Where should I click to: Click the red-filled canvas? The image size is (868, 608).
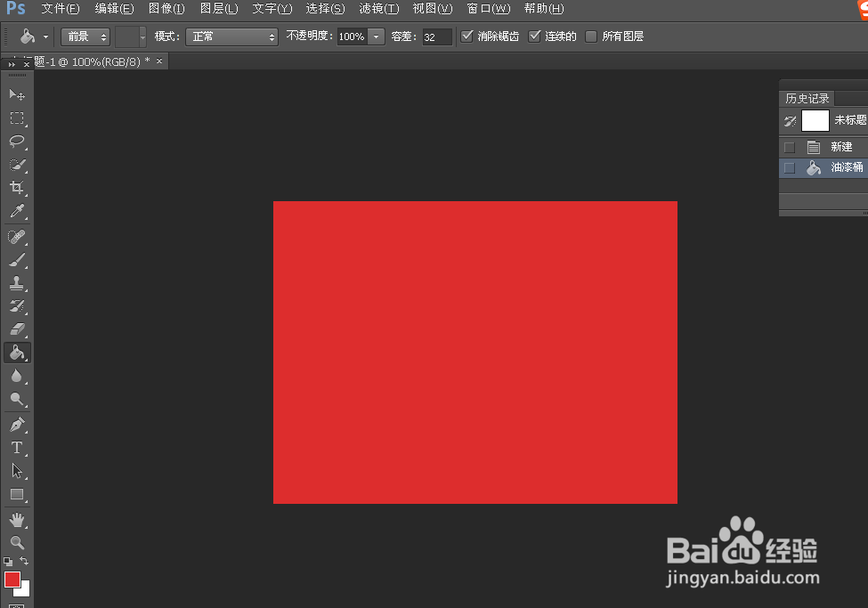click(475, 353)
